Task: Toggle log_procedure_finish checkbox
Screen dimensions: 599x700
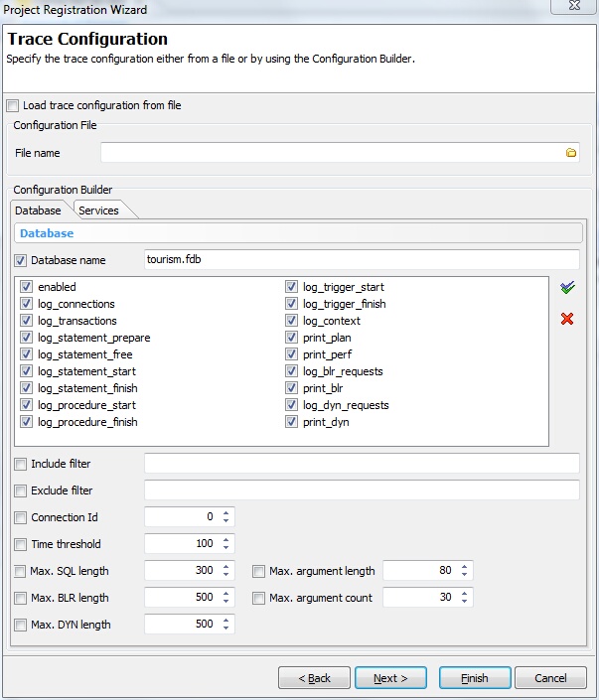Action: (x=27, y=422)
